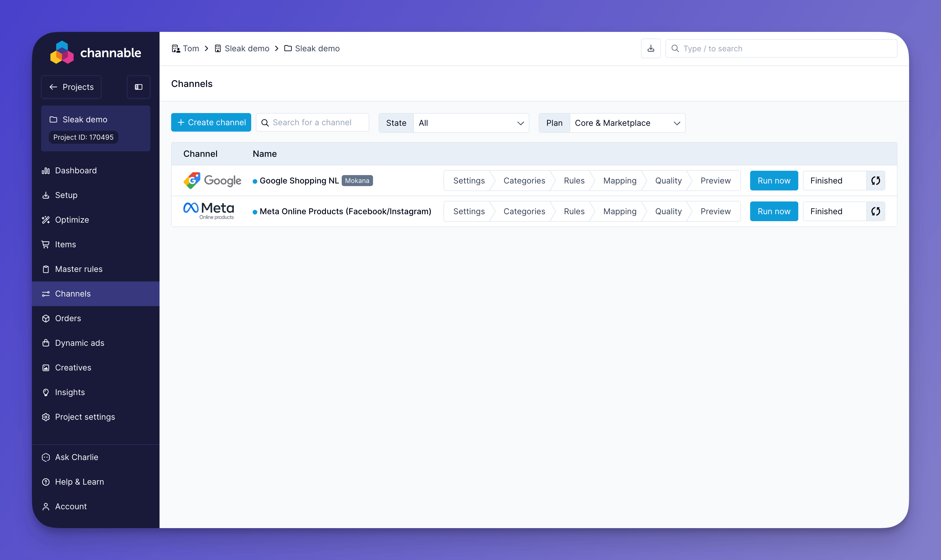Go to Optimize section
This screenshot has height=560, width=941.
[x=95, y=220]
